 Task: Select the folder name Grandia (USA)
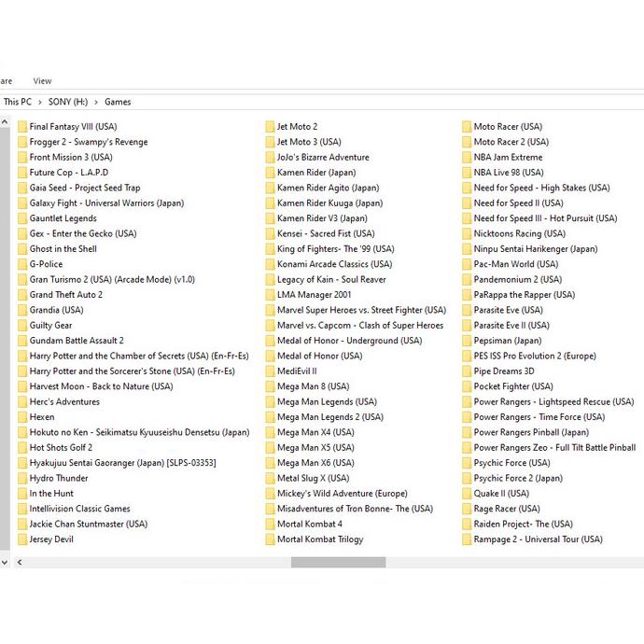56,310
